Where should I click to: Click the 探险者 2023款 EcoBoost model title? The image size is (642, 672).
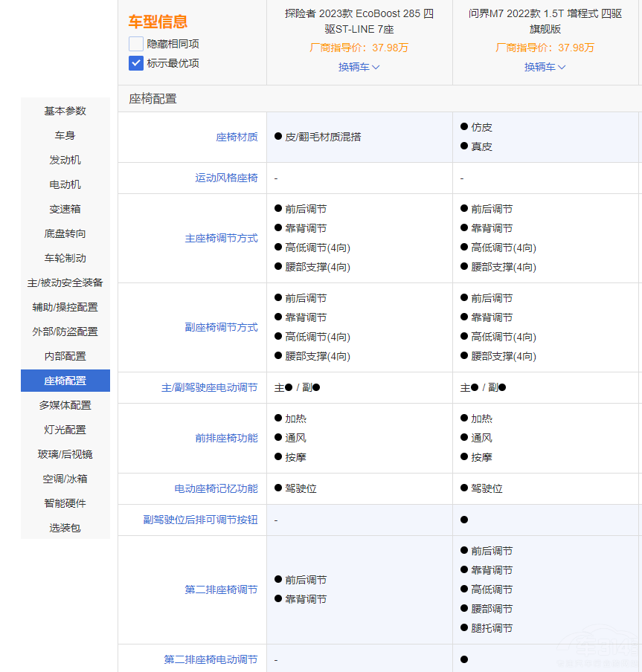point(359,22)
